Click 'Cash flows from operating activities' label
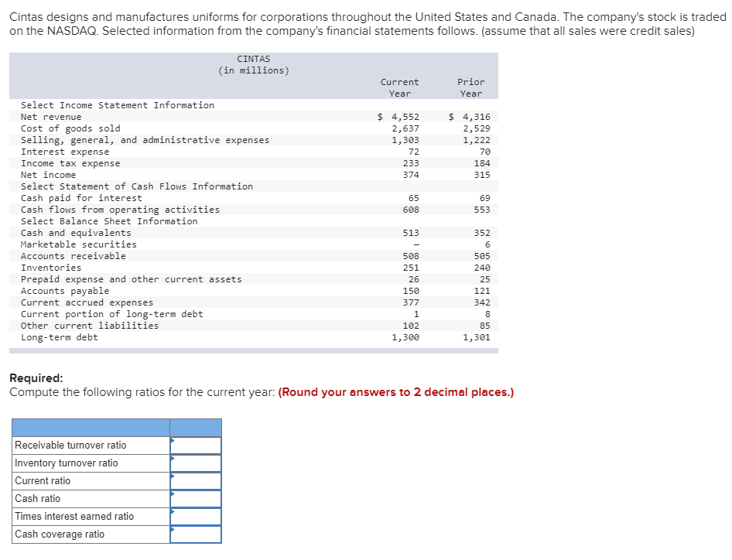Image resolution: width=732 pixels, height=560 pixels. click(120, 210)
